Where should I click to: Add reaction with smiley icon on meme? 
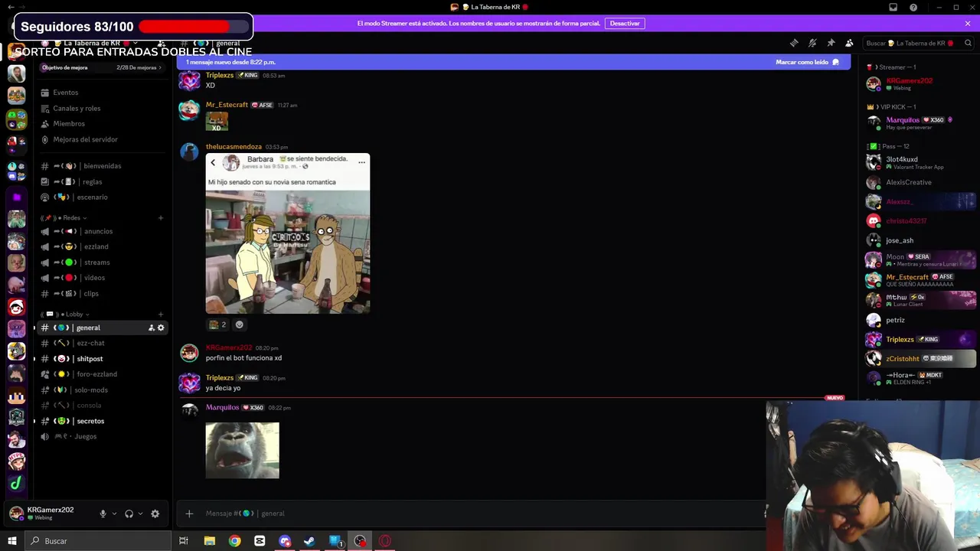coord(239,324)
